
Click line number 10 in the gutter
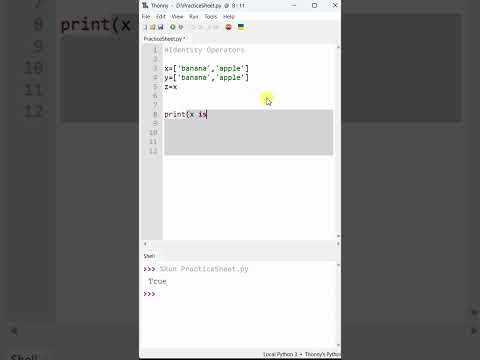pyautogui.click(x=153, y=133)
